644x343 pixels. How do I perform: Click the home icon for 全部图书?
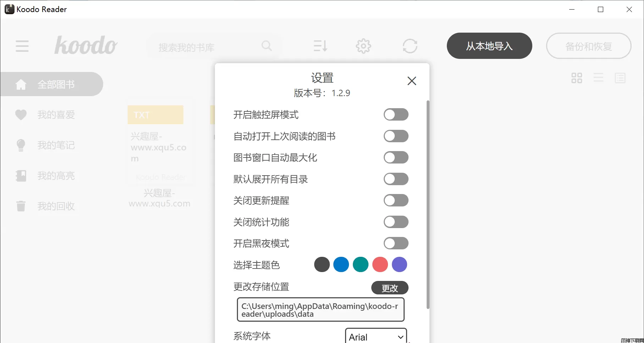(x=21, y=84)
